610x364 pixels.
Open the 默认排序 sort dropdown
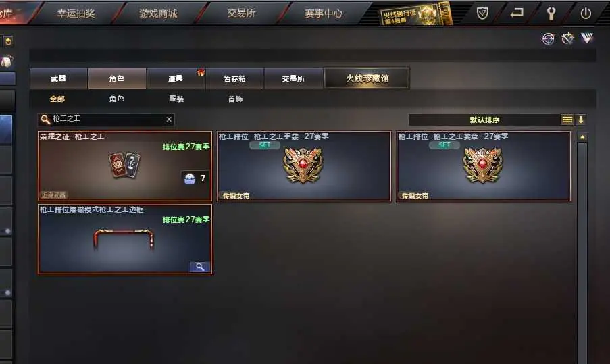coord(484,120)
